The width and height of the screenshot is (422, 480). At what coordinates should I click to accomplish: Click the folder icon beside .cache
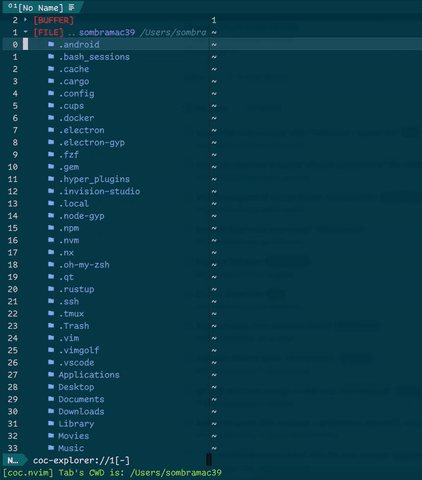[x=51, y=69]
